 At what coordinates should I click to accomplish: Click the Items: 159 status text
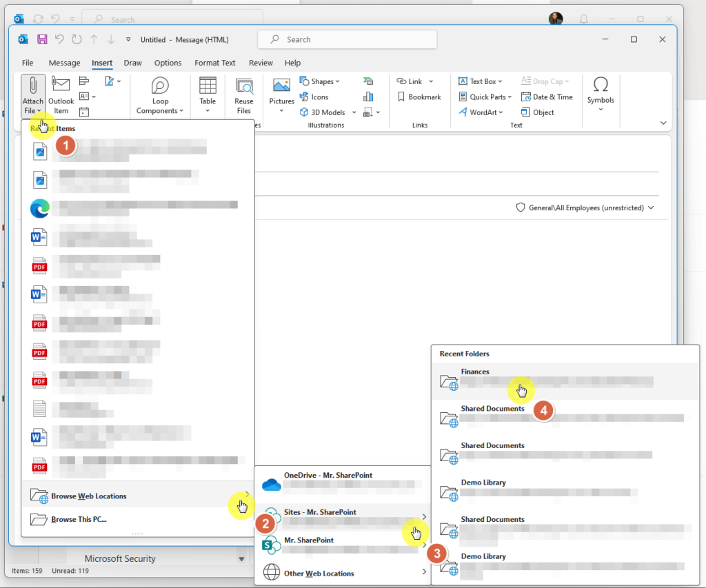(x=27, y=571)
